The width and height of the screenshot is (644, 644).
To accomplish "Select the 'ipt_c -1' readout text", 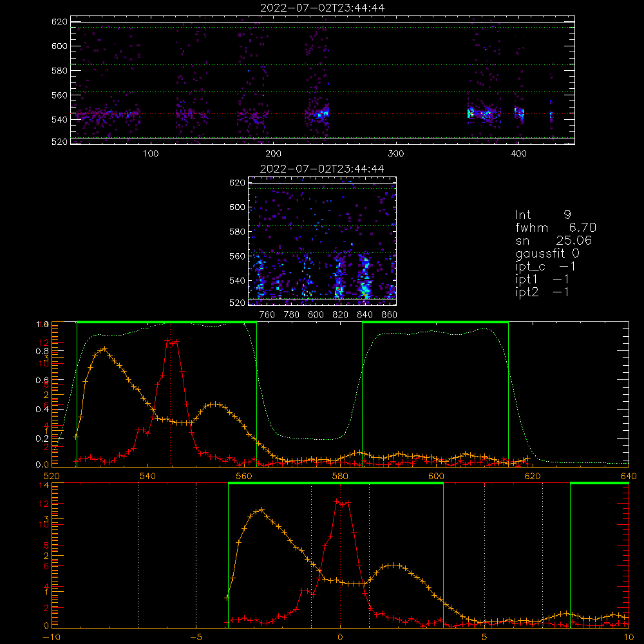I will pos(545,267).
